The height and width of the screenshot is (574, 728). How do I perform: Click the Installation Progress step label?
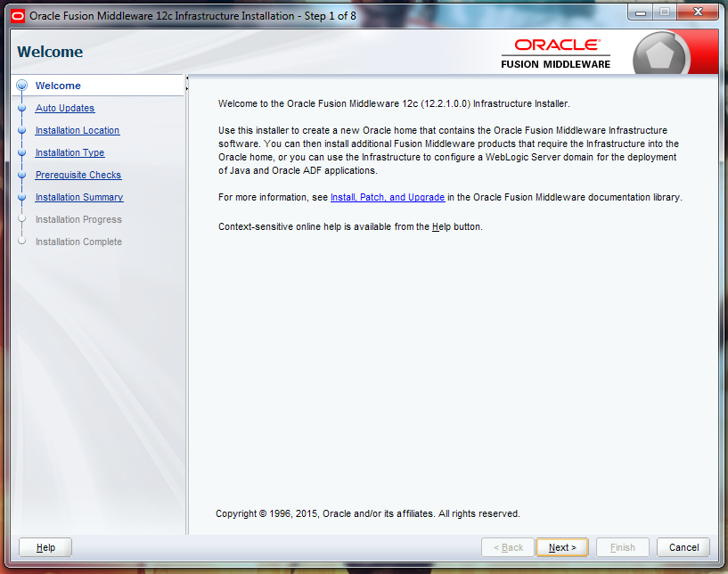(78, 219)
